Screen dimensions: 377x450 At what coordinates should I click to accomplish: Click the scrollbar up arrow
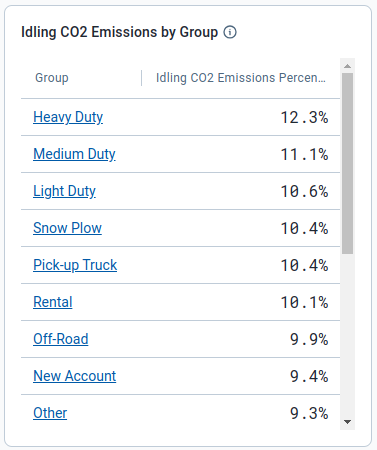(x=347, y=66)
